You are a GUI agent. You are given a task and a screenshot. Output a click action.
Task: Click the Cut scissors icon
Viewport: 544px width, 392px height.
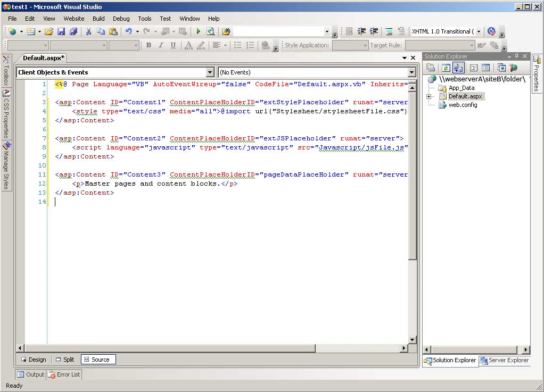tap(88, 31)
